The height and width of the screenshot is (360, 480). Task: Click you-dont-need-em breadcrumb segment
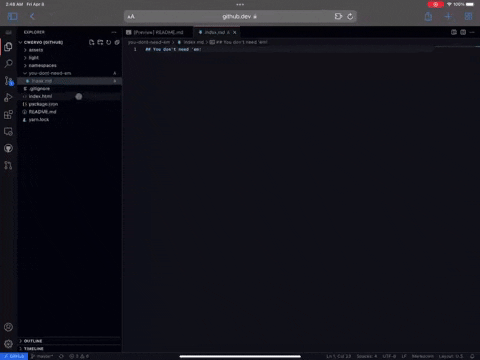pos(149,42)
